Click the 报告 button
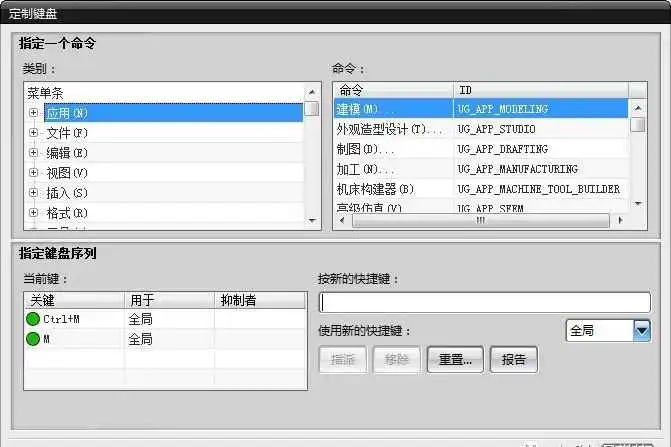671x447 pixels. [514, 360]
